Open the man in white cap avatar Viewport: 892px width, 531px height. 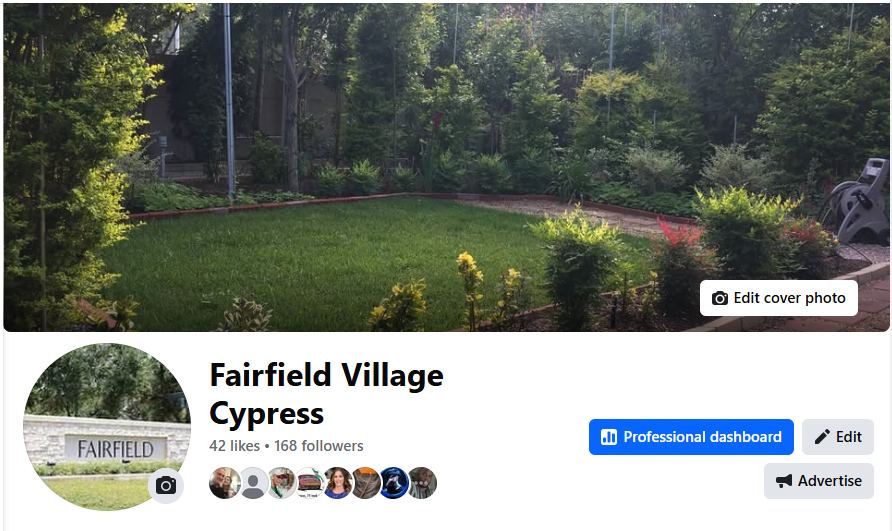pos(282,483)
